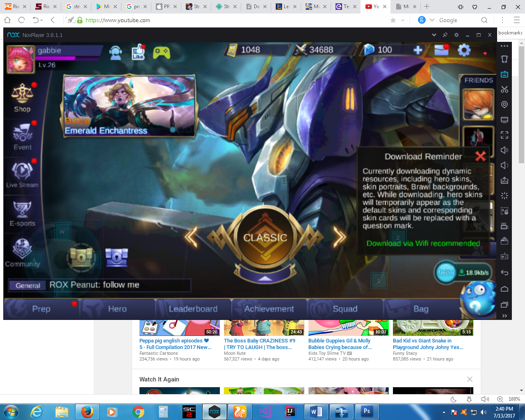Viewport: 525px width, 420px height.
Task: Close the Download Reminder popup
Action: point(480,156)
